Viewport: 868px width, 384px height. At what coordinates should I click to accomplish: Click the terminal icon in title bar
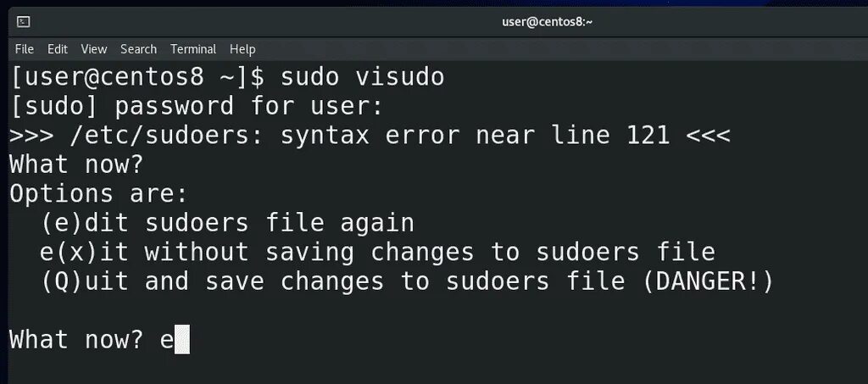(x=24, y=22)
